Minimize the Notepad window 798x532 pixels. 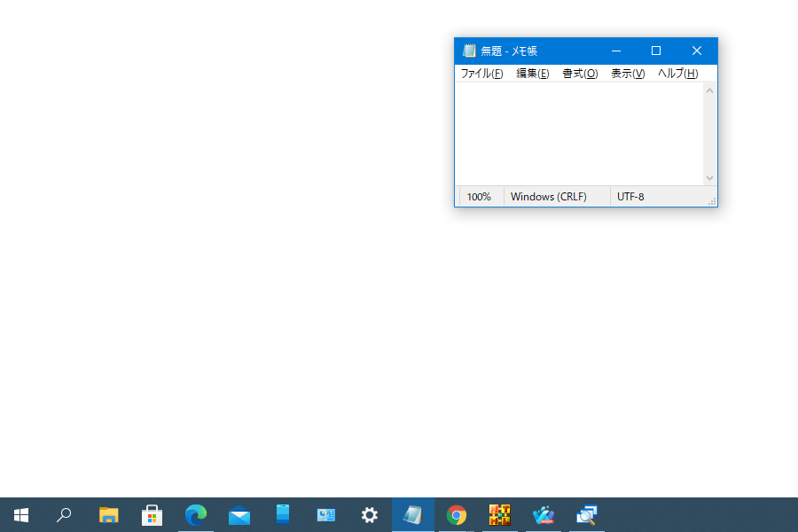click(616, 51)
